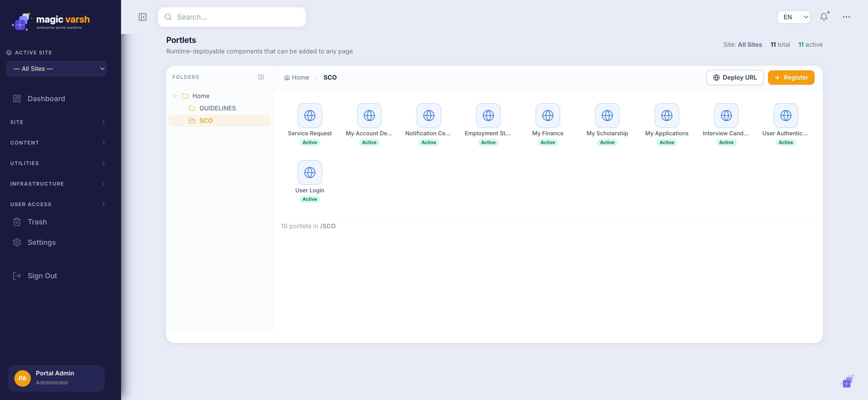Open the floating assistant icon at bottom right

pyautogui.click(x=847, y=382)
